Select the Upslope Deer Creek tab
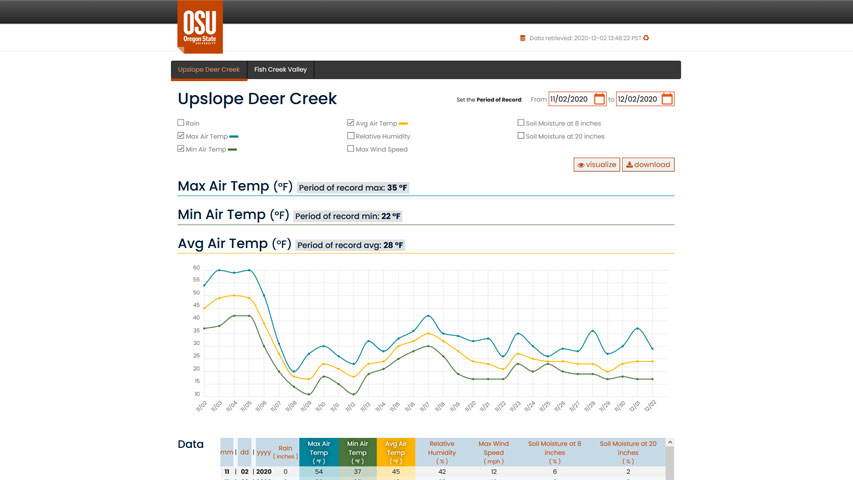The height and width of the screenshot is (480, 853). 209,70
